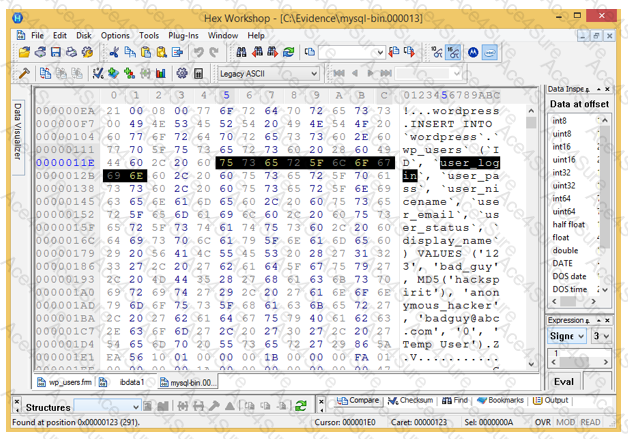This screenshot has height=439, width=628.
Task: Select the DOS date row in Data Inspector
Action: pyautogui.click(x=574, y=275)
